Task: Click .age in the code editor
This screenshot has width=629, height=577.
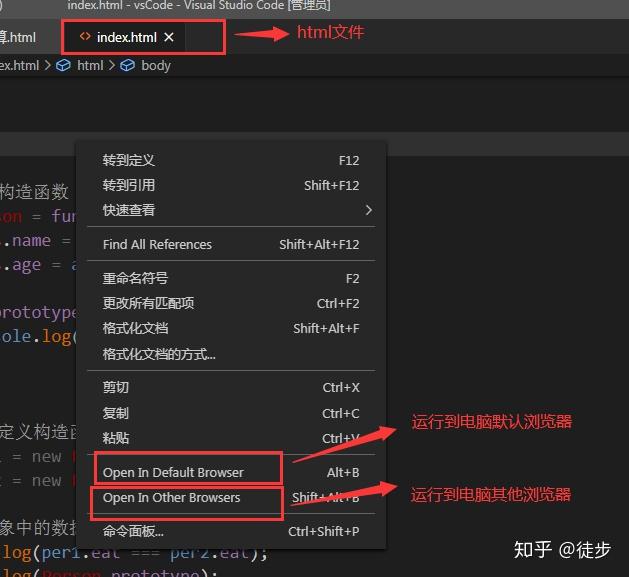Action: pyautogui.click(x=22, y=265)
